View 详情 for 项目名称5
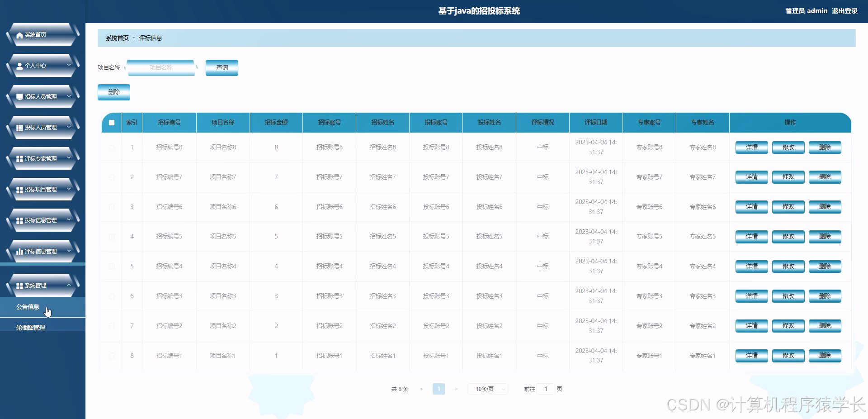The height and width of the screenshot is (419, 868). [751, 237]
